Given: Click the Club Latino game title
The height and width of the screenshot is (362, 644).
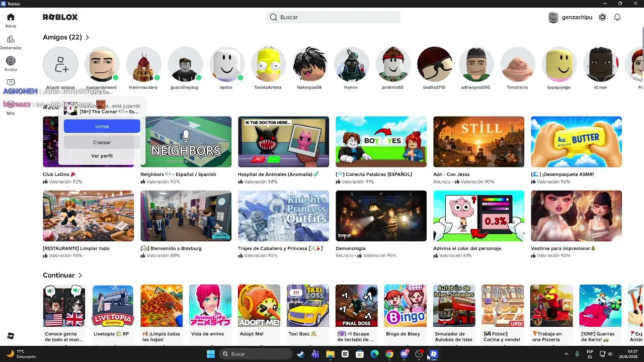Looking at the screenshot, I should point(59,174).
